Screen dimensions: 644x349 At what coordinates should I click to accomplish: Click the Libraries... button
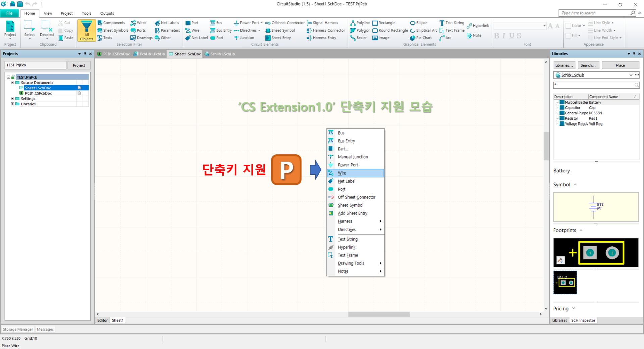click(x=564, y=65)
